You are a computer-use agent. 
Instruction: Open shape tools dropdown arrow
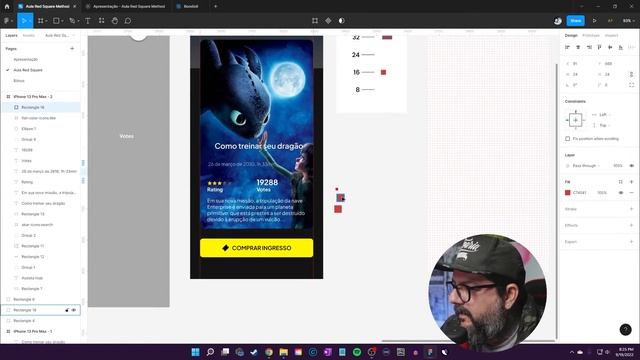(62, 21)
